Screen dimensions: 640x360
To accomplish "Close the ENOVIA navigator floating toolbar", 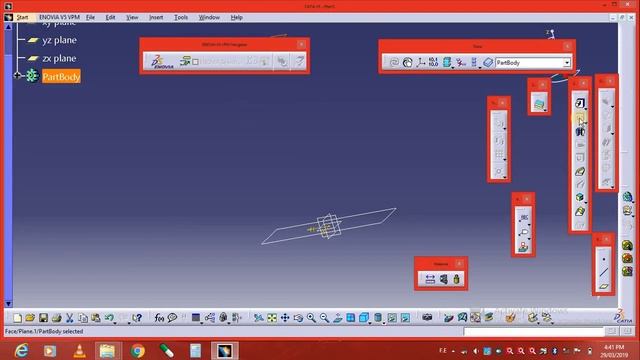I will pyautogui.click(x=301, y=44).
